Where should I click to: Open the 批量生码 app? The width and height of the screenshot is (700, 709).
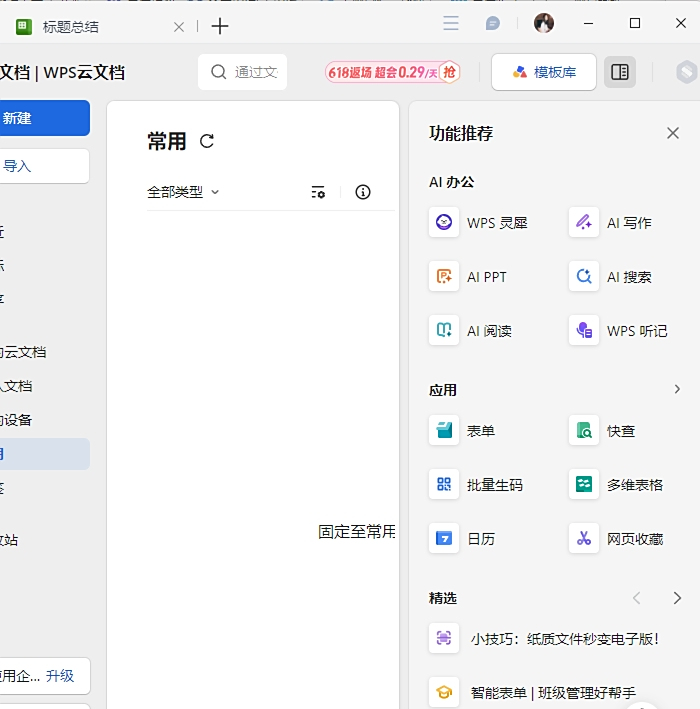[x=444, y=484]
